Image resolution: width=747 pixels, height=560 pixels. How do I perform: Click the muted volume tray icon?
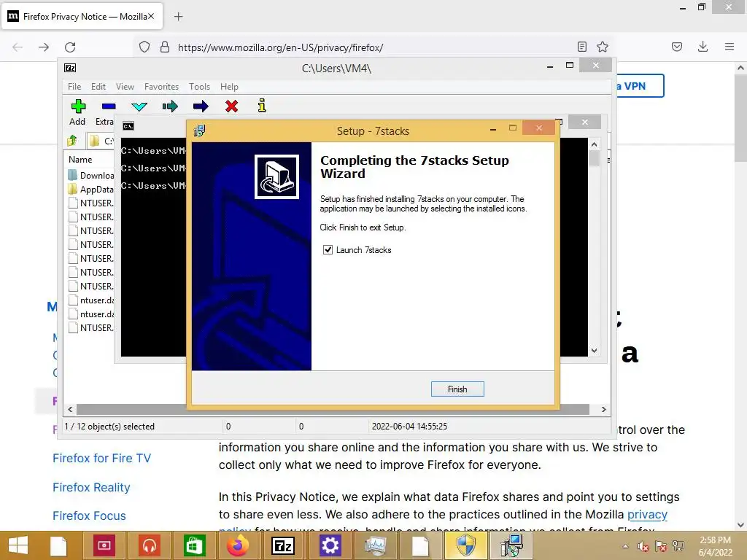click(643, 546)
